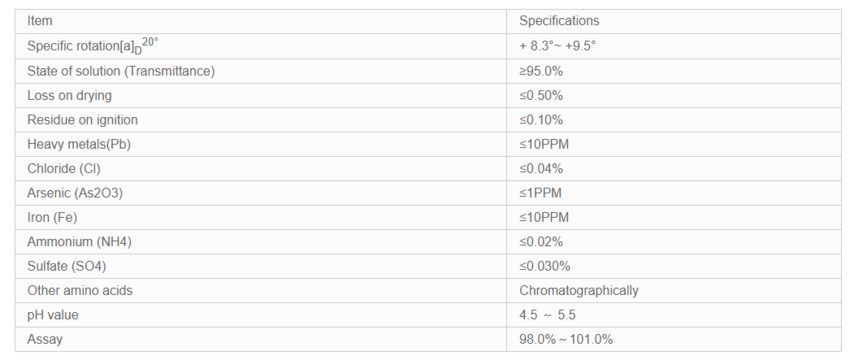Screen dimensions: 859x360
Task: Select the Residue on ignition cell
Action: click(261, 119)
